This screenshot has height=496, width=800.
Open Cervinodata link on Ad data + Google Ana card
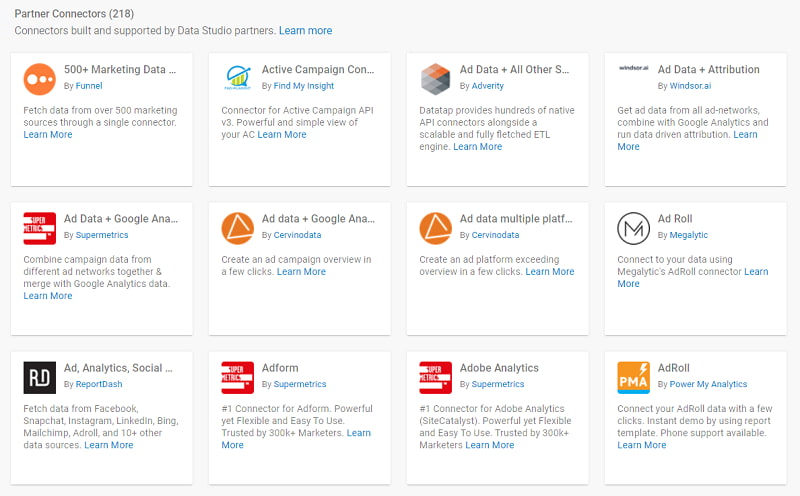[297, 235]
